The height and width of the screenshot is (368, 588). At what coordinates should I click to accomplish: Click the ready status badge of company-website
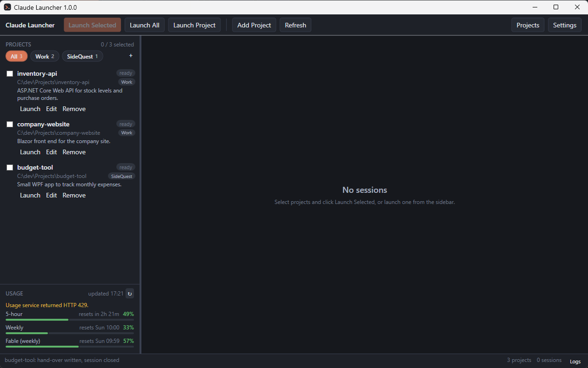(126, 124)
